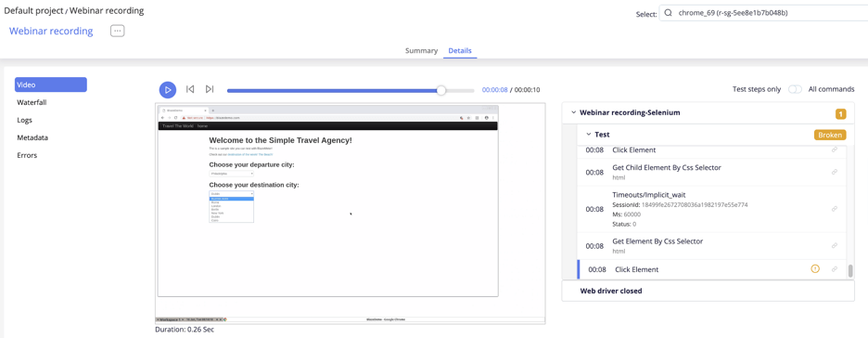Copy link for the Timeouts/Implicit_wait step
This screenshot has height=338, width=868.
[x=835, y=209]
